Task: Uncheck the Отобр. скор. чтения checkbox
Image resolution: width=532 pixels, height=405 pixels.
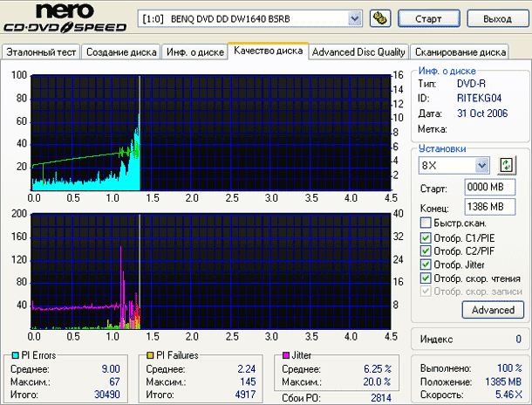Action: (426, 278)
